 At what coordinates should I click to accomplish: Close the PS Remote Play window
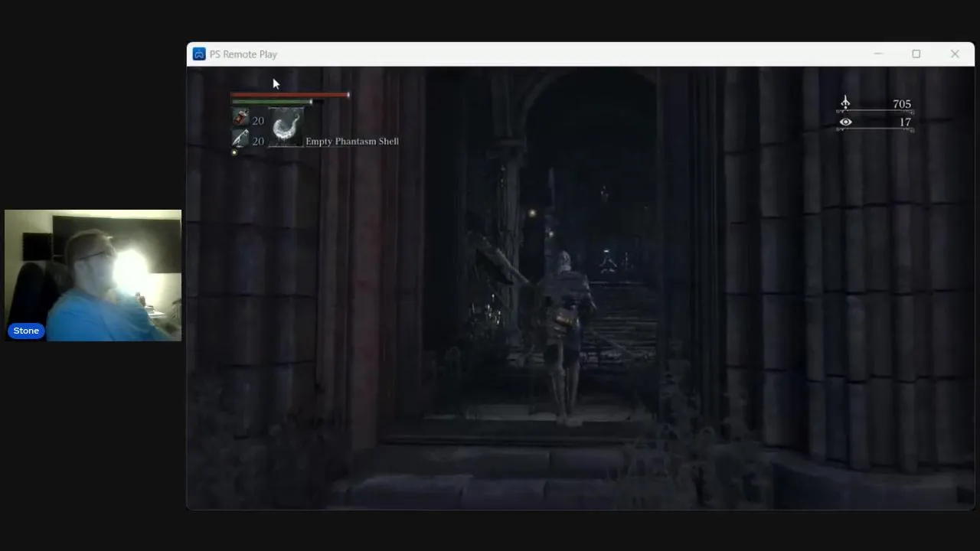pyautogui.click(x=955, y=54)
